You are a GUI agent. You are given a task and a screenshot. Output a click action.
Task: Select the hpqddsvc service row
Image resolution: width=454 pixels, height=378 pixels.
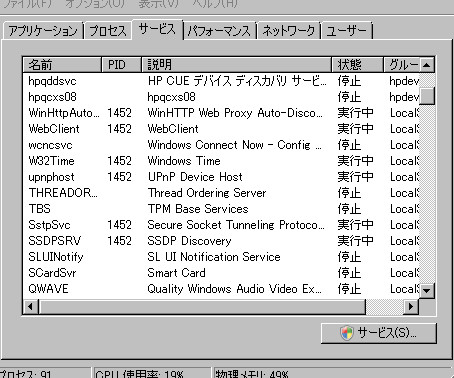pyautogui.click(x=221, y=81)
